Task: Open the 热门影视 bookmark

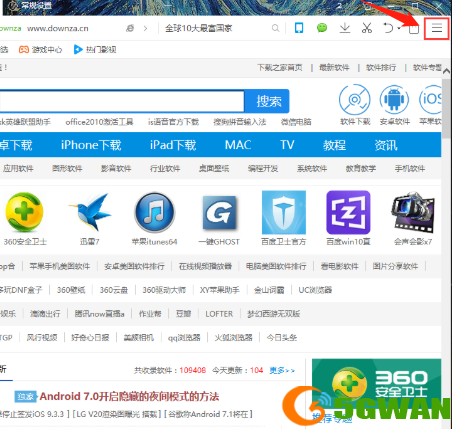Action: 95,50
